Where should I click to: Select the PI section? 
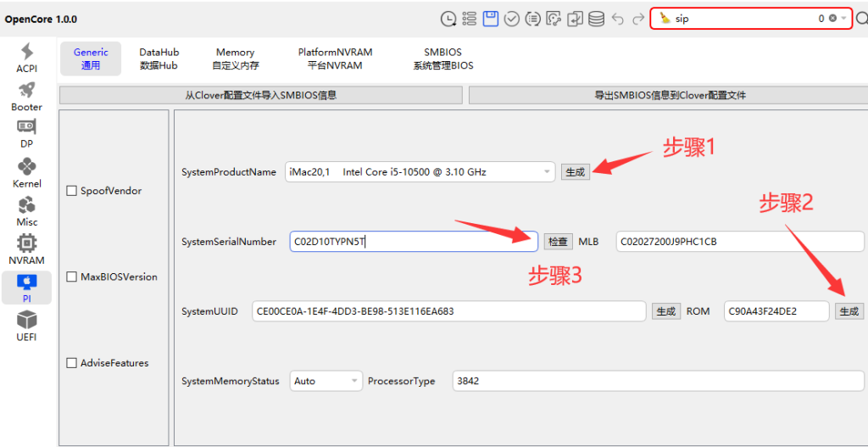[26, 288]
